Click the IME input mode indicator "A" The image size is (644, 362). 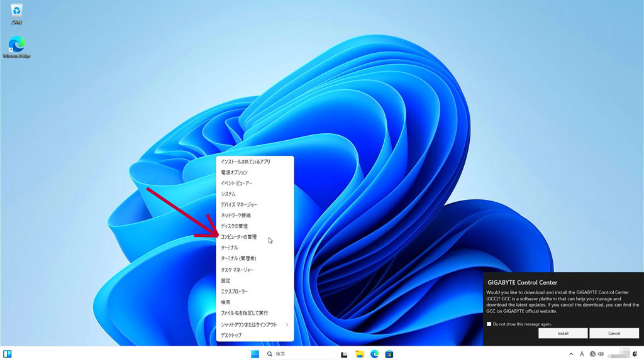click(x=582, y=354)
